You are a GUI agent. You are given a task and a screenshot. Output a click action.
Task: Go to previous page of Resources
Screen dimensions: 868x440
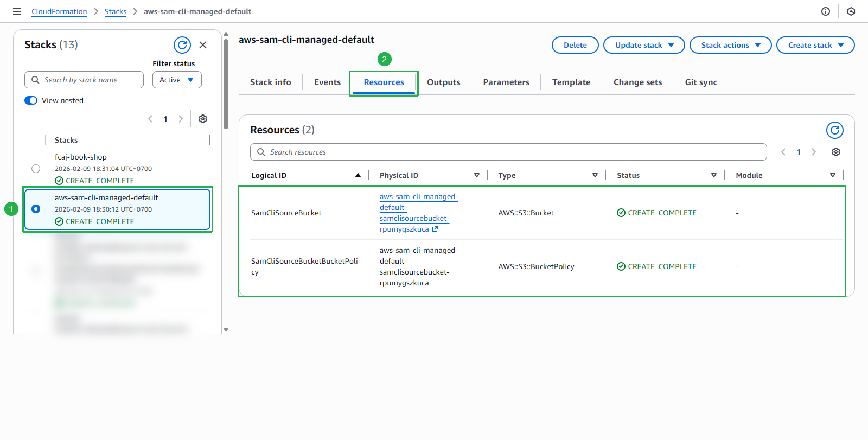coord(783,152)
